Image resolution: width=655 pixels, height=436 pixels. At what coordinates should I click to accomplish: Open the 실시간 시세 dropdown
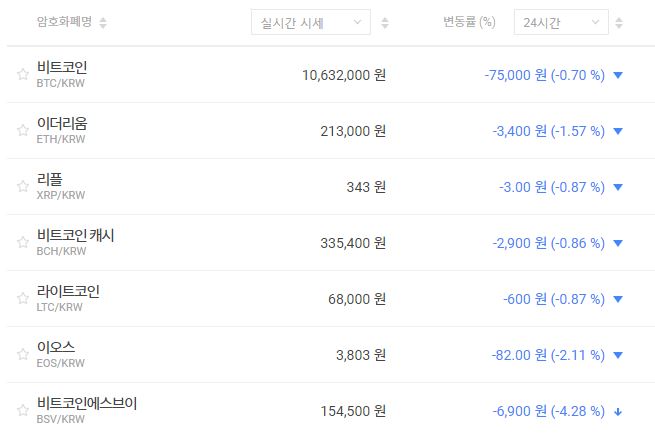click(309, 22)
